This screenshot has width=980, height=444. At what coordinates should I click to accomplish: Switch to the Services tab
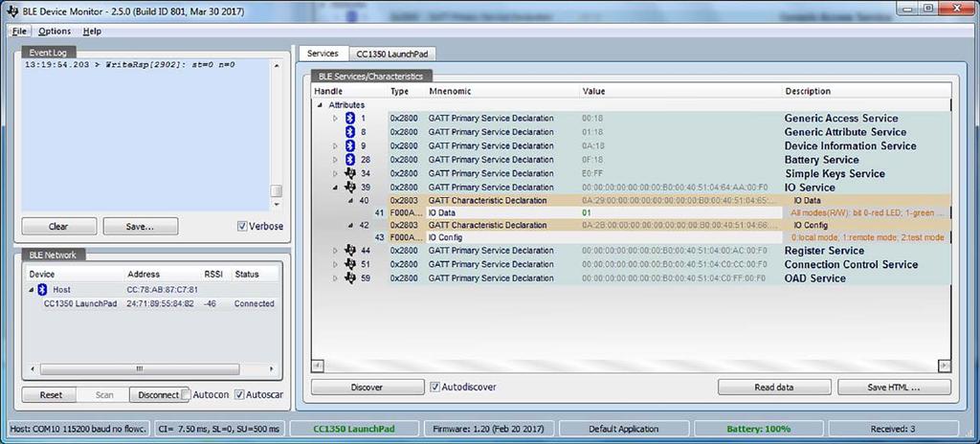click(x=323, y=54)
